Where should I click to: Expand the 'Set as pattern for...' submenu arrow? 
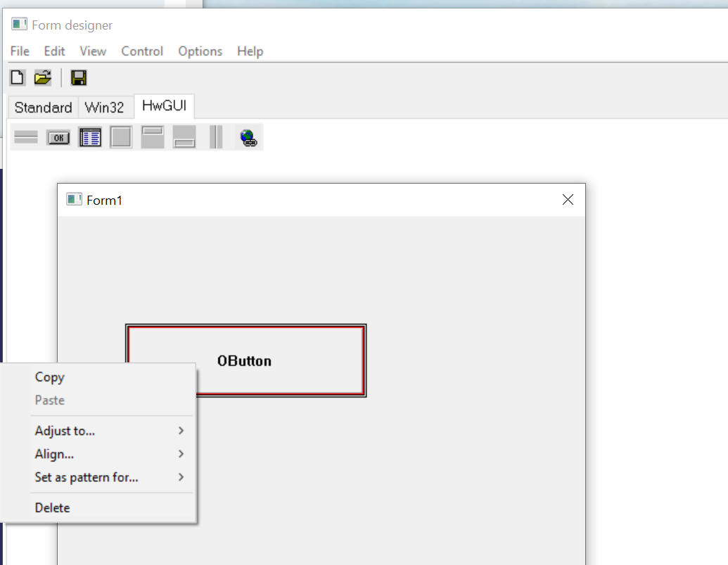181,477
